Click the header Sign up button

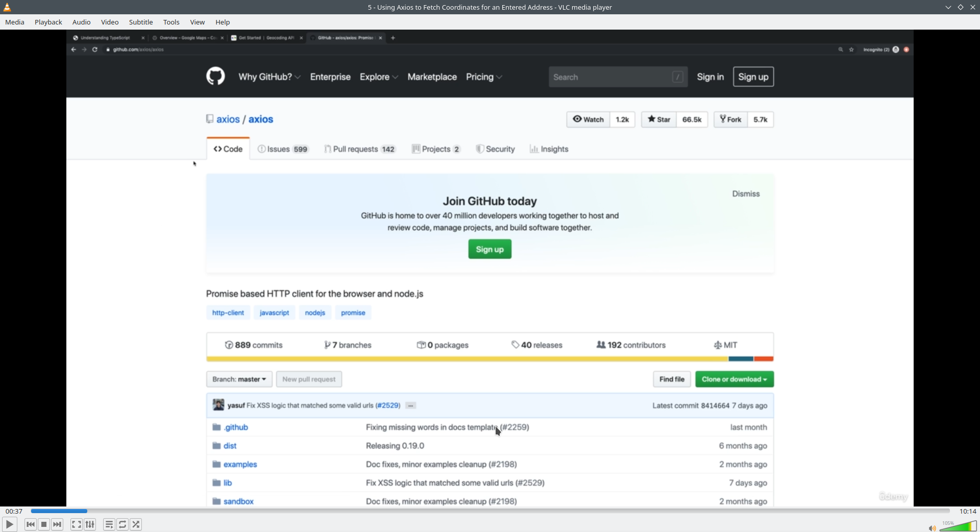point(753,77)
